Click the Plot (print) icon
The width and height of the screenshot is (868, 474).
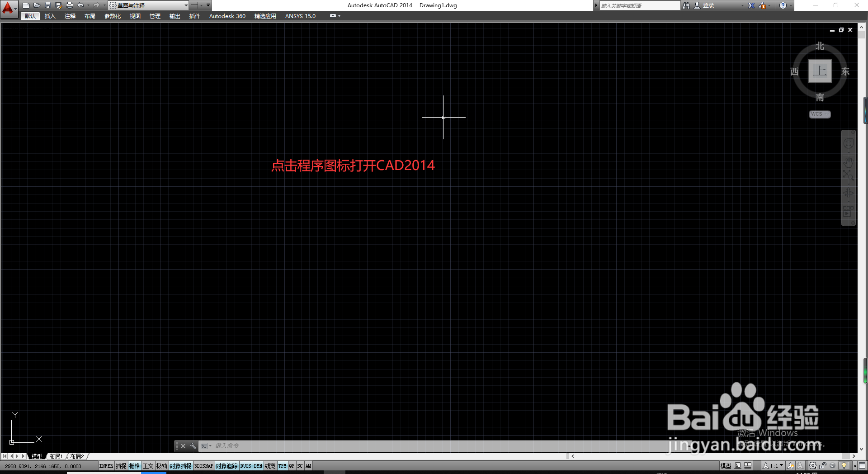click(x=70, y=5)
